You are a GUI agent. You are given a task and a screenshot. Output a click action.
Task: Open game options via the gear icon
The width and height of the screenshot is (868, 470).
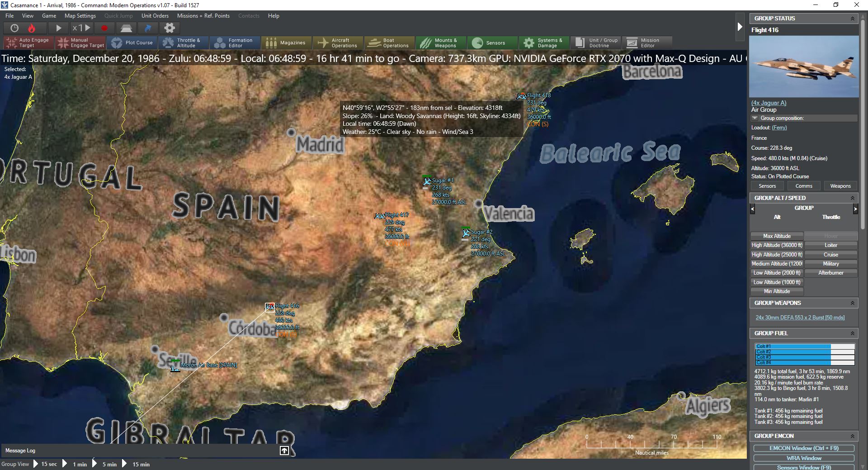[x=170, y=28]
